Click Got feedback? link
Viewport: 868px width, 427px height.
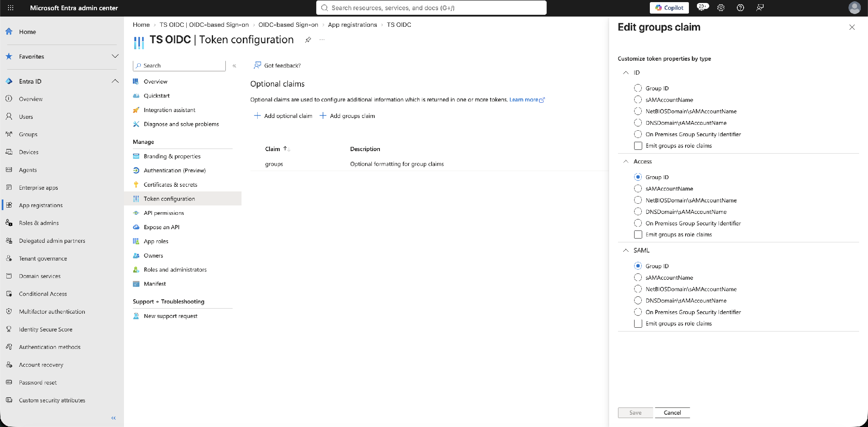click(x=277, y=65)
